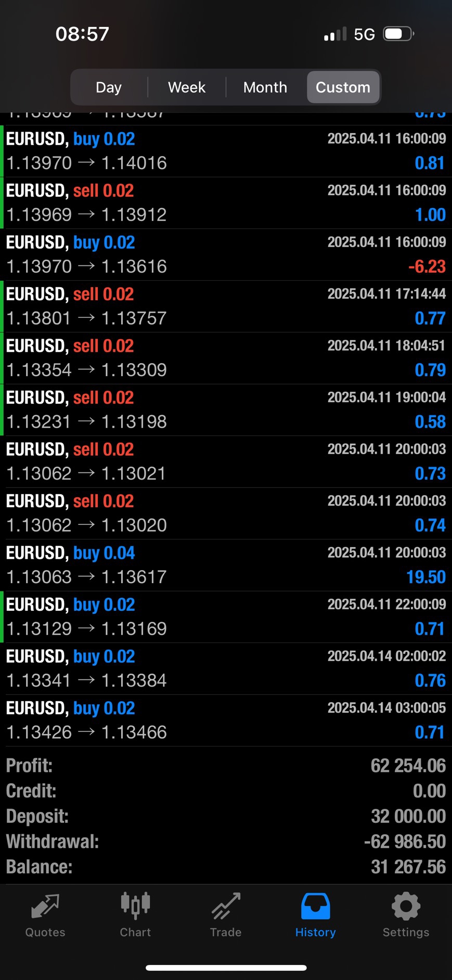Choose the Custom period filter
This screenshot has height=980, width=452.
click(343, 87)
